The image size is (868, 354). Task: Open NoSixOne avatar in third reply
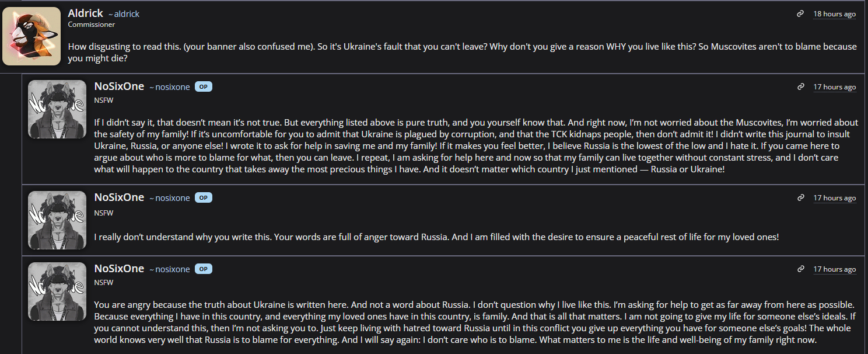tap(57, 291)
